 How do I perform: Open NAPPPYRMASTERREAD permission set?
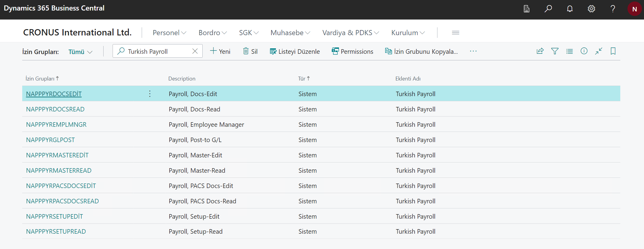[59, 170]
